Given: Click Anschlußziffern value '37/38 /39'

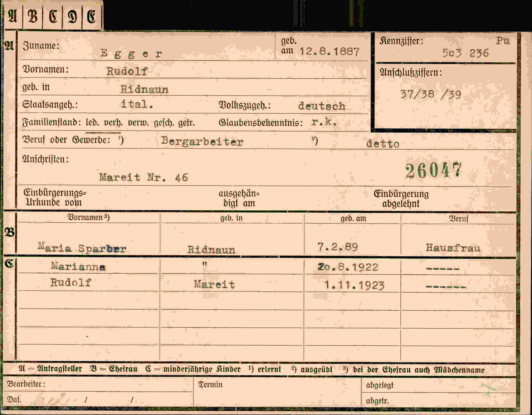Looking at the screenshot, I should pyautogui.click(x=431, y=94).
